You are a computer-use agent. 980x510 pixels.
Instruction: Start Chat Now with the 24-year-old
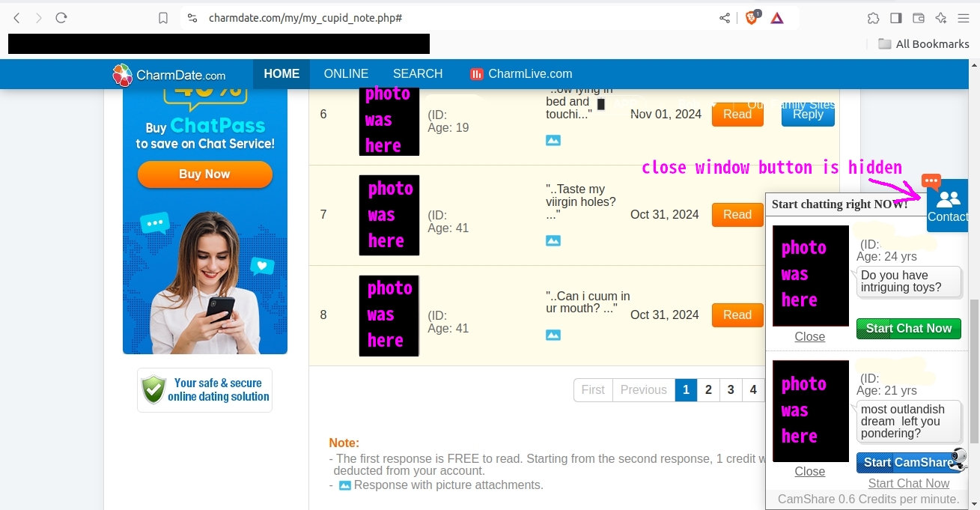click(908, 328)
